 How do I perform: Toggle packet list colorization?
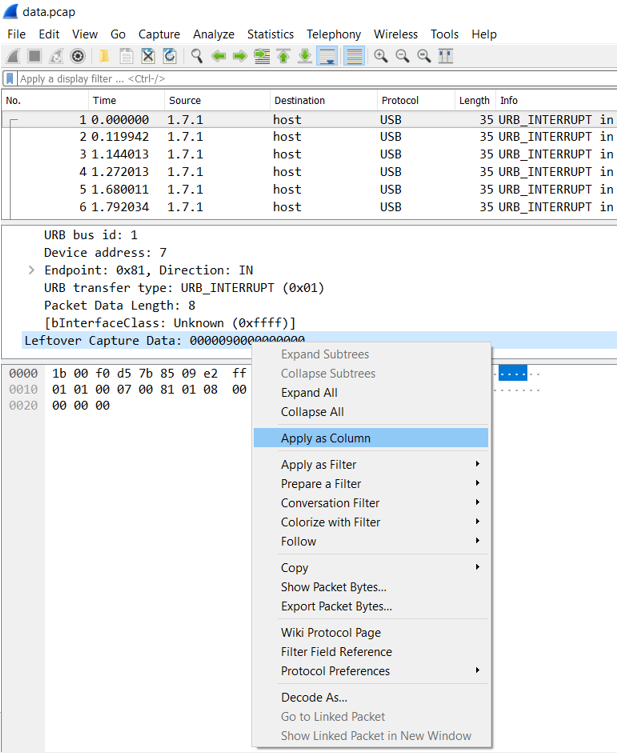(354, 56)
